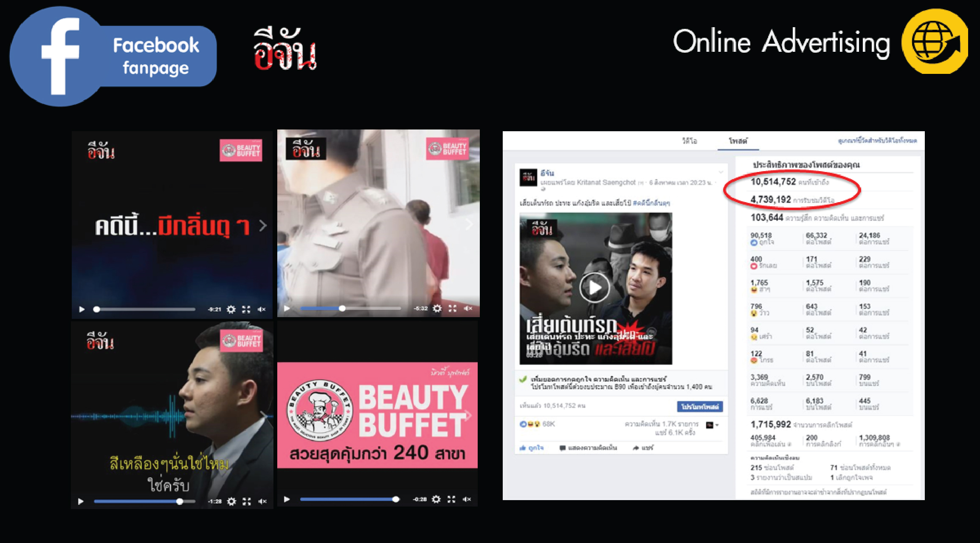Unmute the -9:21 video
The width and height of the screenshot is (980, 543).
(262, 309)
